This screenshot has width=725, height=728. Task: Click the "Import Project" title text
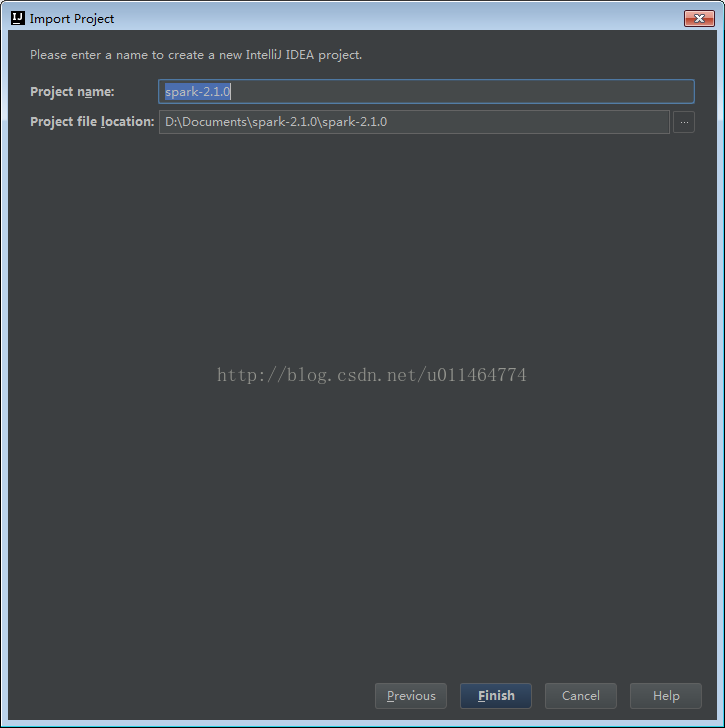(x=72, y=19)
